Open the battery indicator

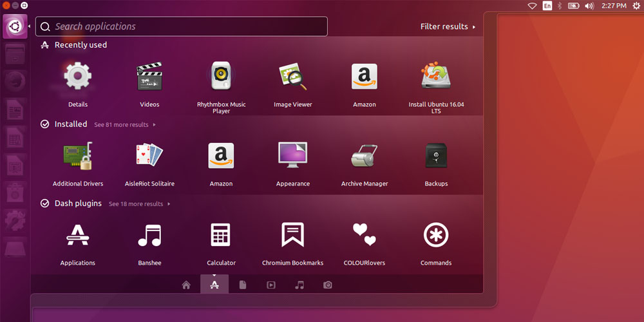pos(573,6)
